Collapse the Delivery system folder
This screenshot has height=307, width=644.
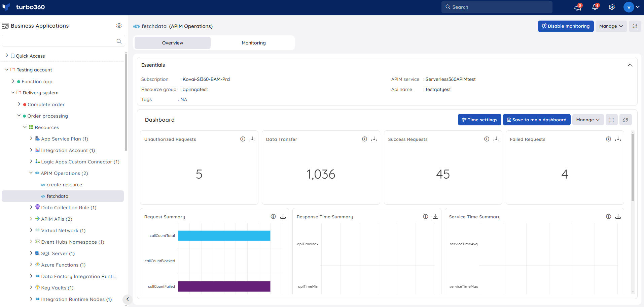tap(13, 93)
